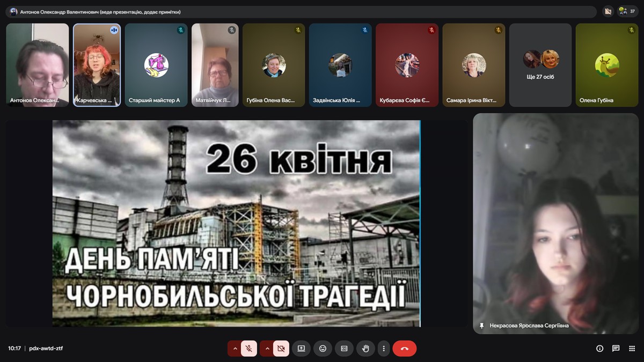
Task: Open the activities grid icon
Action: 632,349
